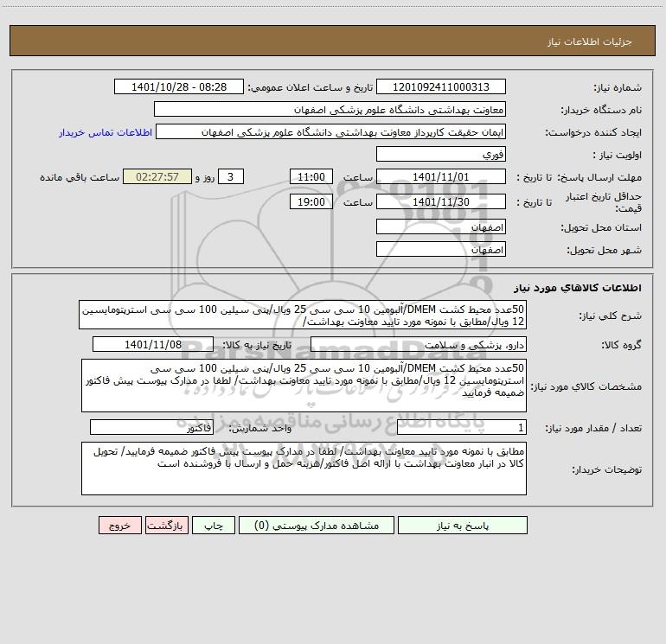Viewport: 666px width, 644px height.
Task: Click the اطلاعات کالاهای مورد نیاز section heading
Action: 578,288
